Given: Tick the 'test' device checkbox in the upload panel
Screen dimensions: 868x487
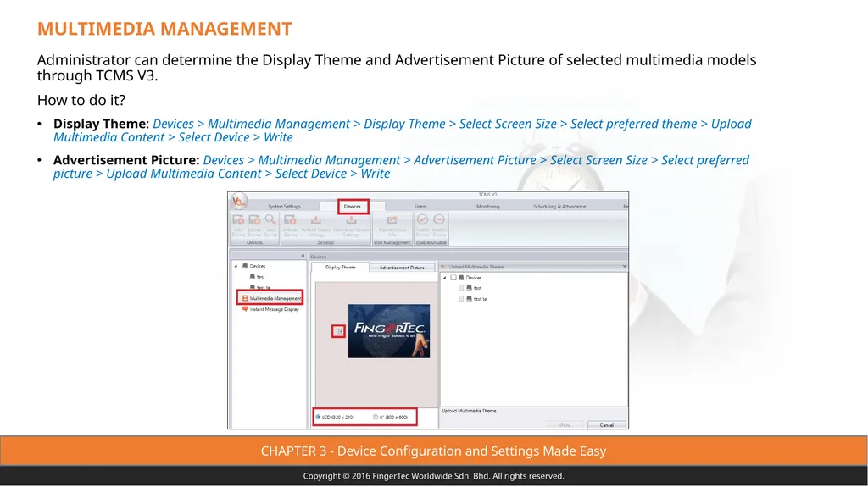Looking at the screenshot, I should (x=461, y=288).
